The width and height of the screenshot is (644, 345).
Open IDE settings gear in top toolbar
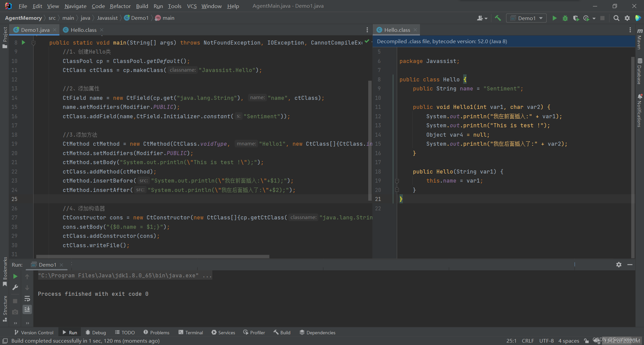(x=627, y=18)
